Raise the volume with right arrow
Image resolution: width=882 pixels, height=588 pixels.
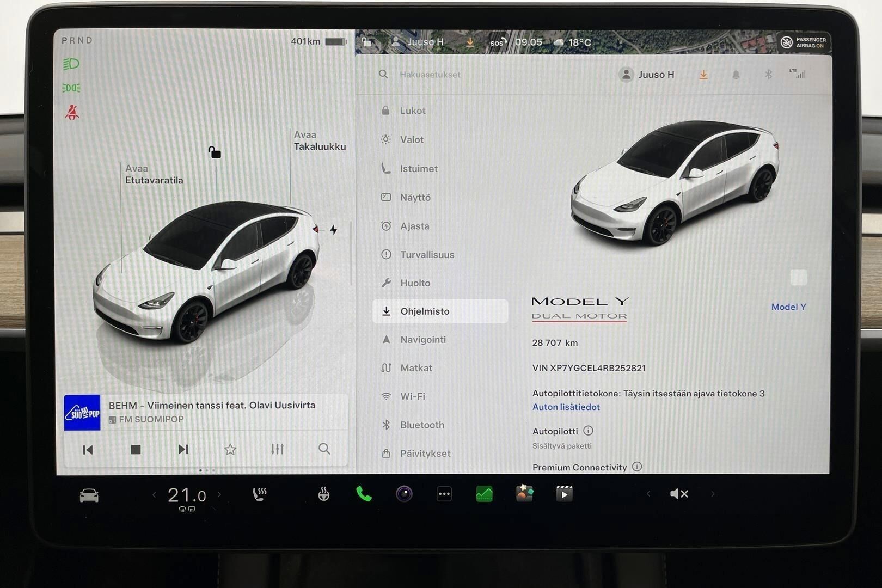pos(713,494)
